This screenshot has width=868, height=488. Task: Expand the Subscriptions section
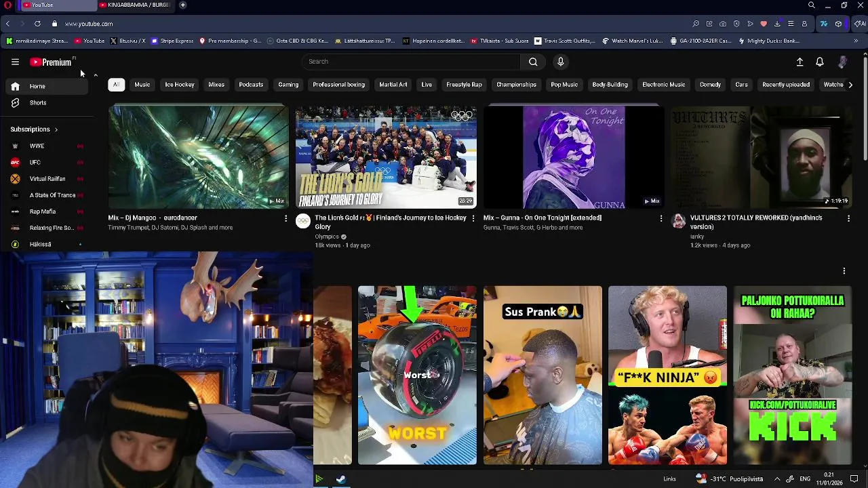point(34,129)
